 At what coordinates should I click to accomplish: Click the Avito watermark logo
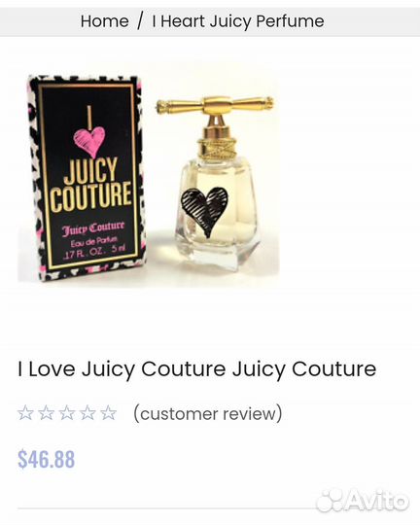click(363, 501)
